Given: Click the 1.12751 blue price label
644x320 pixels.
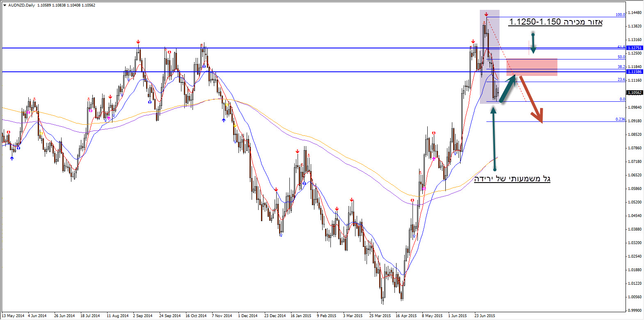Looking at the screenshot, I should click(x=635, y=48).
